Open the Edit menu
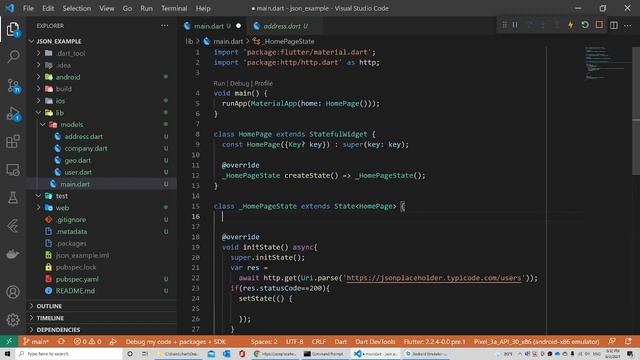Image resolution: width=640 pixels, height=360 pixels. click(48, 8)
